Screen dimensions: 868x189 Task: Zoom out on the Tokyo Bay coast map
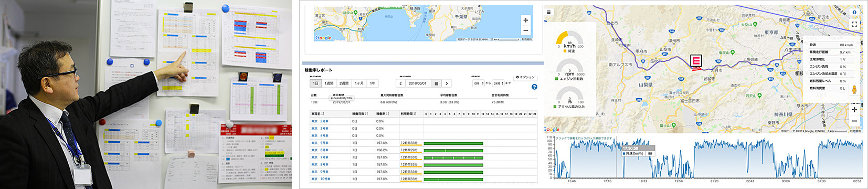pyautogui.click(x=525, y=31)
